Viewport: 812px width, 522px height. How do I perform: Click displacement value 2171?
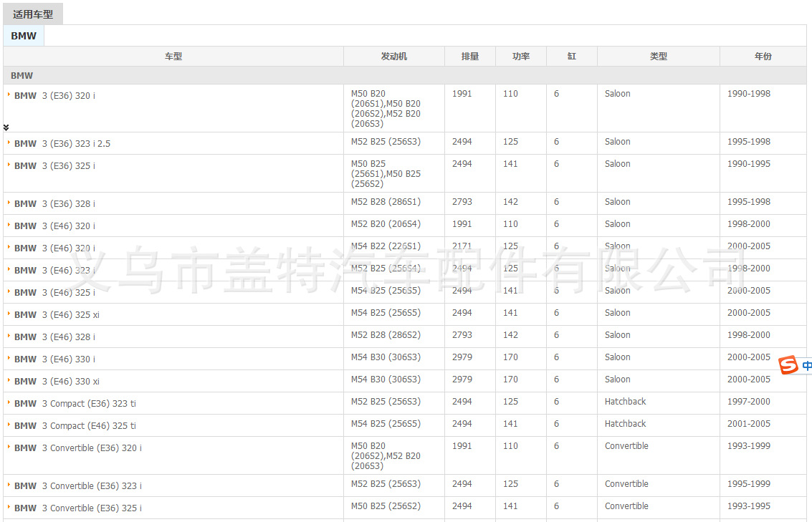pyautogui.click(x=462, y=246)
